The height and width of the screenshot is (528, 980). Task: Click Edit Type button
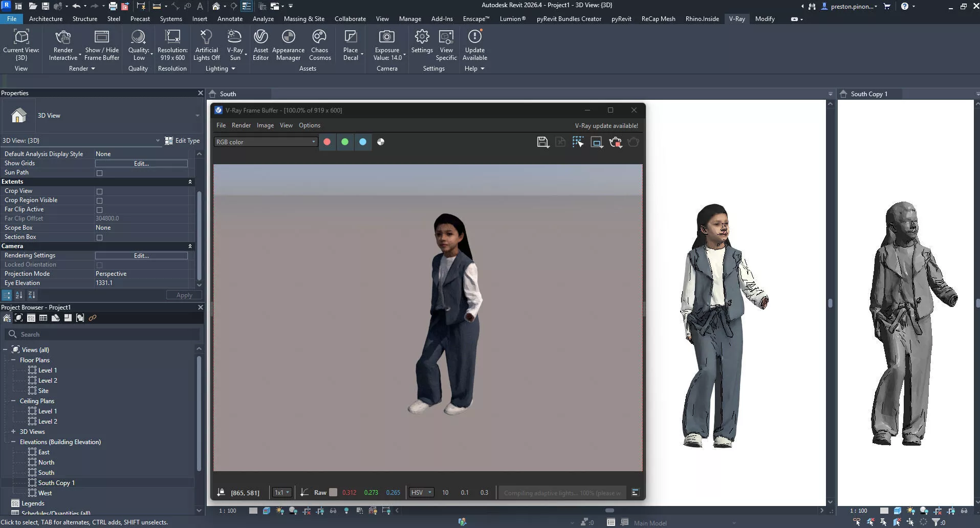(x=182, y=140)
